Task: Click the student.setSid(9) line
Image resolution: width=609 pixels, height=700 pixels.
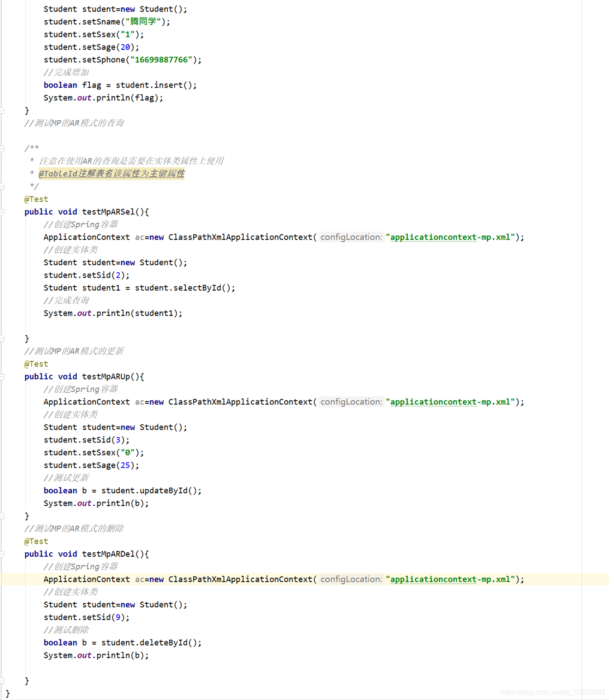Action: point(86,617)
